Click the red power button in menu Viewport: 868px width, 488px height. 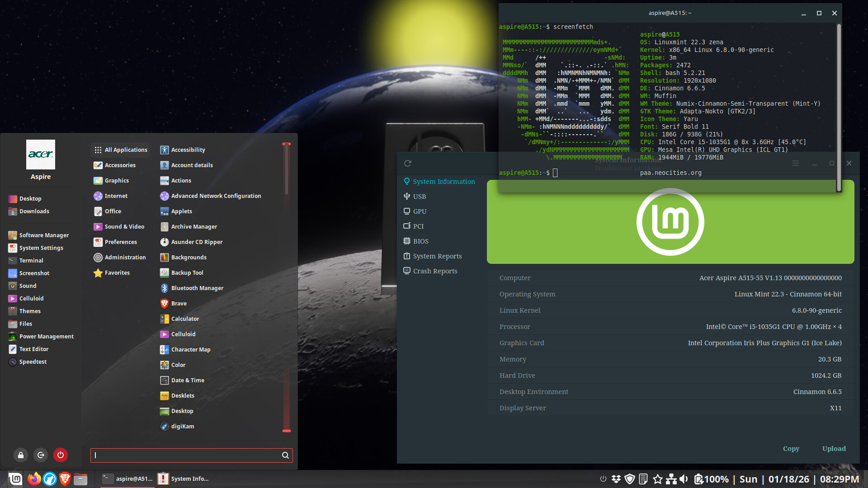coord(61,455)
